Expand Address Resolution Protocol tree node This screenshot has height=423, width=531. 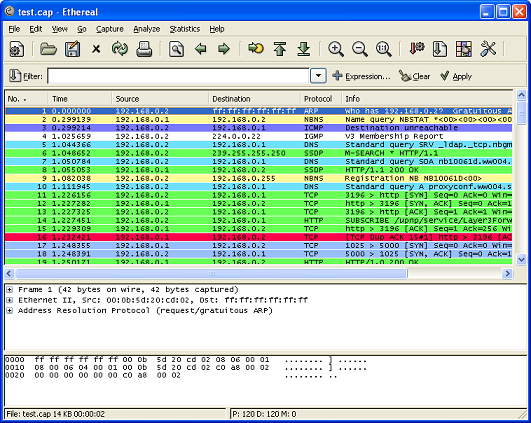[10, 311]
